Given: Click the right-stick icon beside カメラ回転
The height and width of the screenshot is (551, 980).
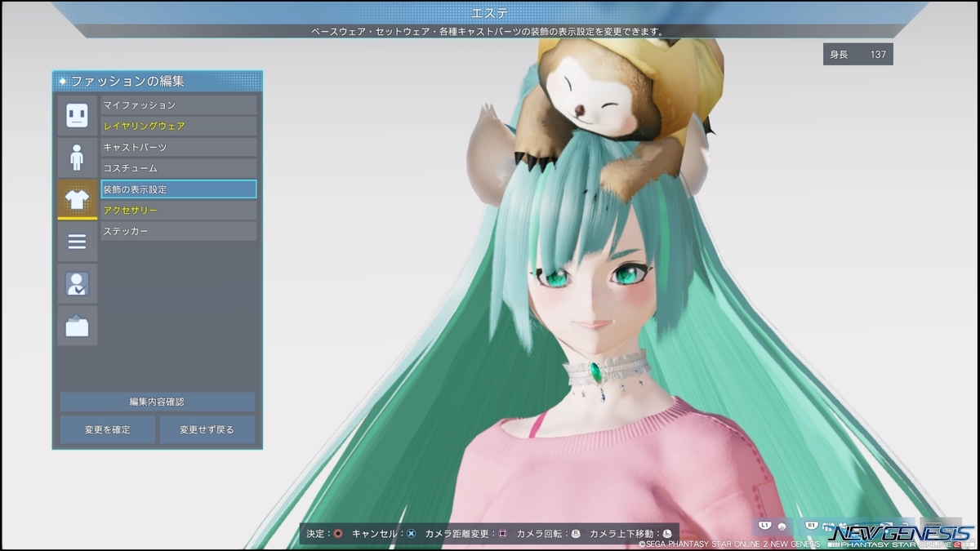Looking at the screenshot, I should [x=576, y=534].
